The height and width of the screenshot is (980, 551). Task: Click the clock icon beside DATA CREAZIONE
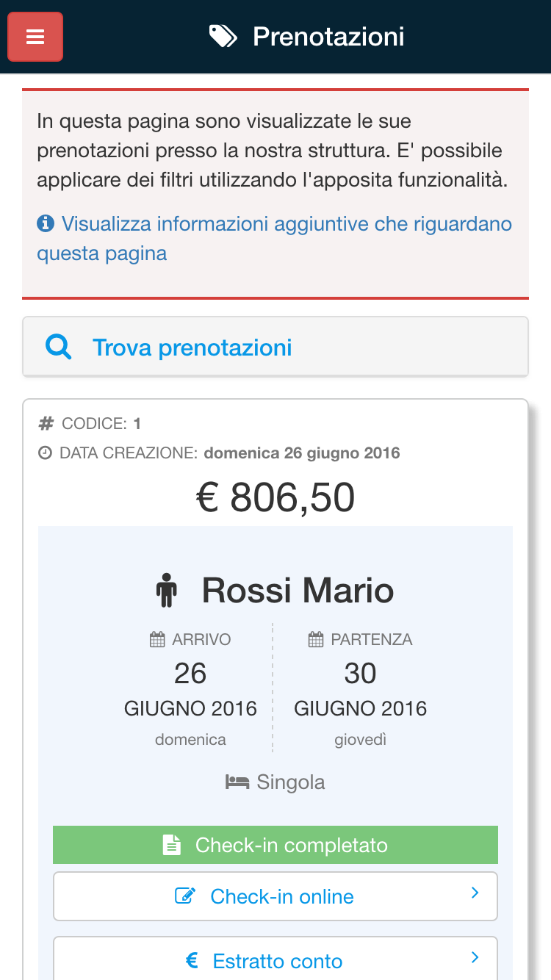click(46, 453)
